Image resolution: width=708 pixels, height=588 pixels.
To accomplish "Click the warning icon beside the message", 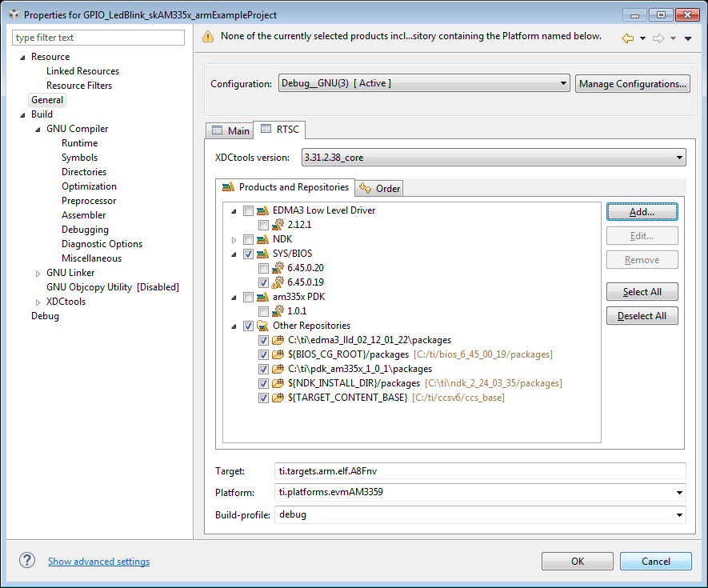I will (208, 37).
